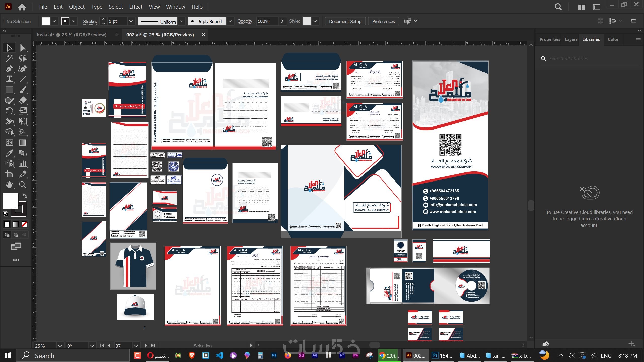This screenshot has height=362, width=644.
Task: Pick the Type tool
Action: (9, 79)
